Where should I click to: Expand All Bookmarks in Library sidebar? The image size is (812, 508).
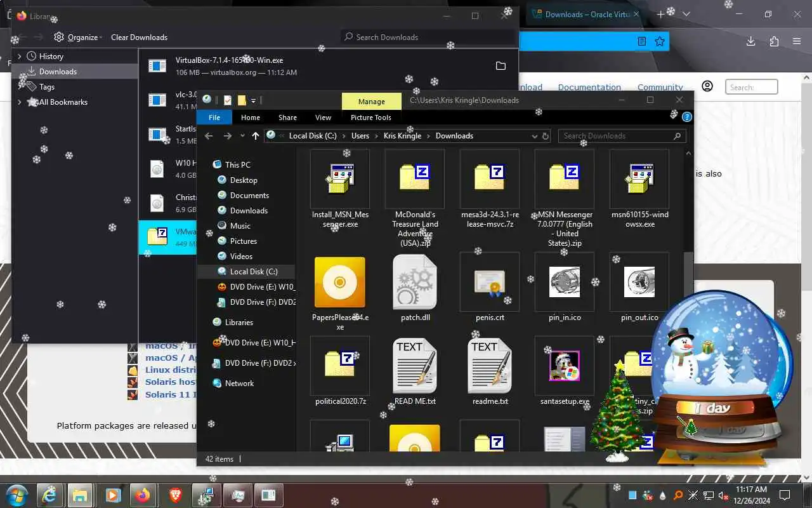coord(20,102)
